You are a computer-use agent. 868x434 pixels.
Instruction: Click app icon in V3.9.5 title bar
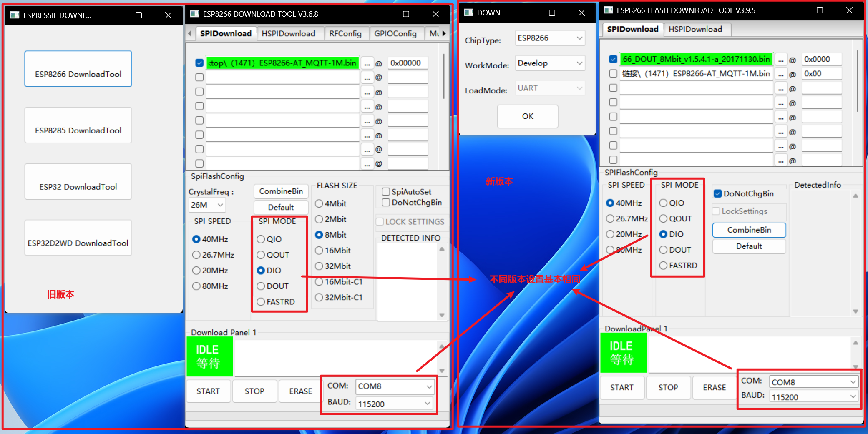[609, 10]
